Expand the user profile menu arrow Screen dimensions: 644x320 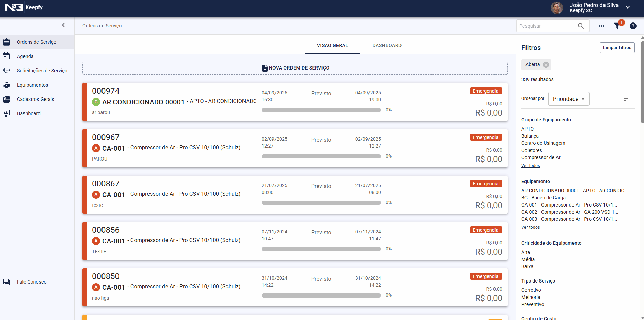coord(627,7)
